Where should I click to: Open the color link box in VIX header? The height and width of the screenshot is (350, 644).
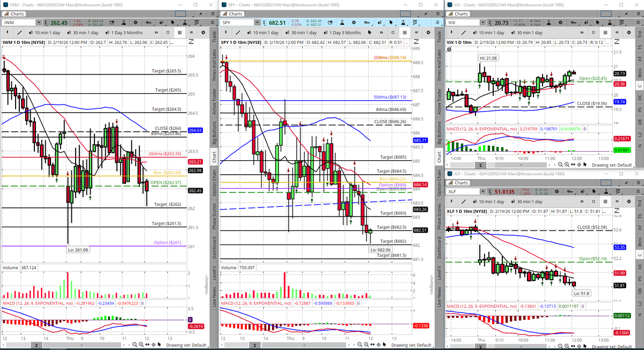(x=606, y=14)
